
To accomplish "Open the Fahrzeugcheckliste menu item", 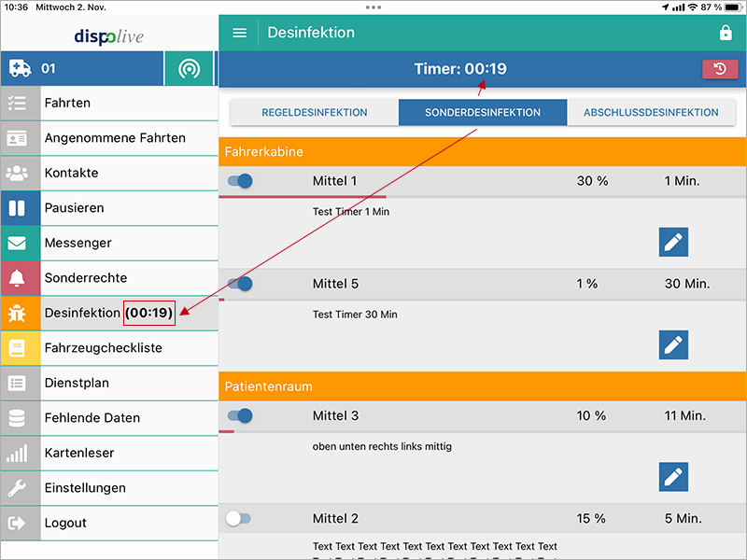I will coord(103,348).
